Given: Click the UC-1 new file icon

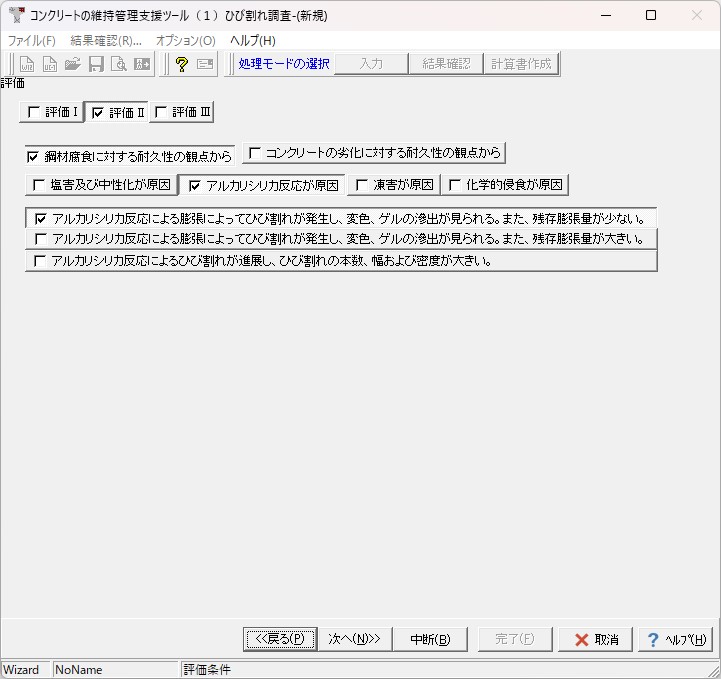Looking at the screenshot, I should point(50,64).
